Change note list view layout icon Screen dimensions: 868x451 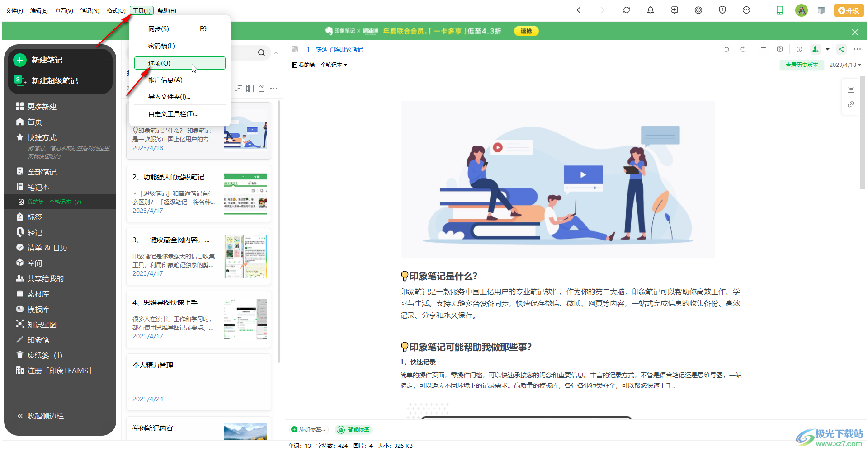(250, 88)
